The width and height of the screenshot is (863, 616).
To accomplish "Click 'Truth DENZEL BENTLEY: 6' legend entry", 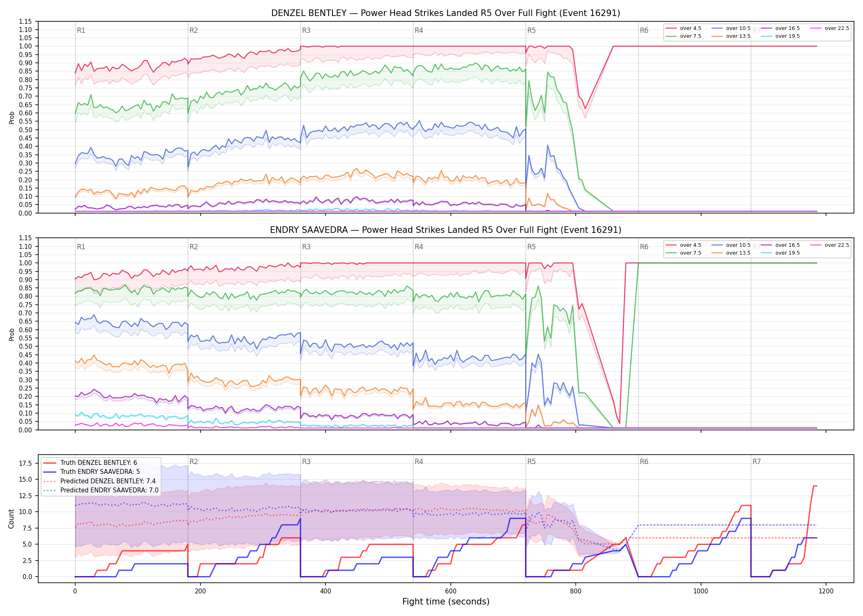I will [x=90, y=463].
